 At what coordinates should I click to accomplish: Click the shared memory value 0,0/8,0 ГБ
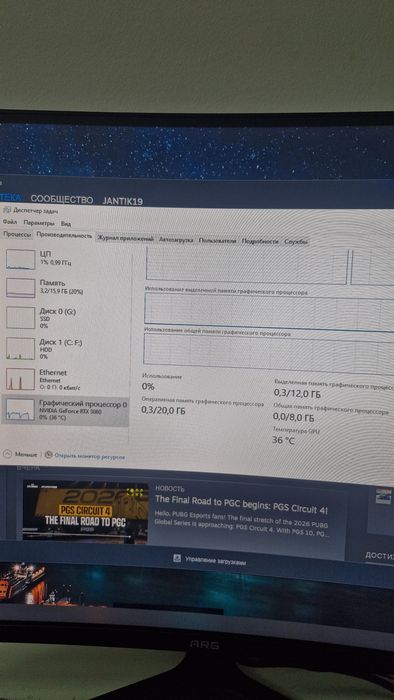tap(294, 418)
